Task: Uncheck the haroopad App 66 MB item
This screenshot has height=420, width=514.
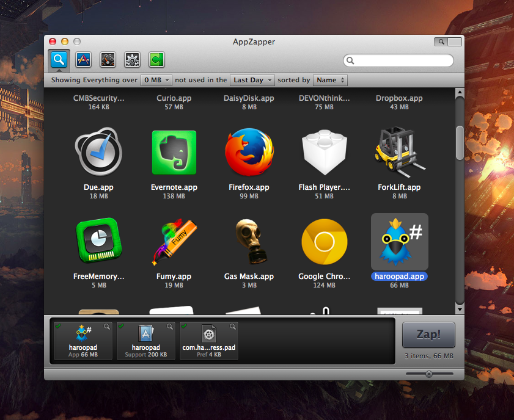Action: coord(58,326)
